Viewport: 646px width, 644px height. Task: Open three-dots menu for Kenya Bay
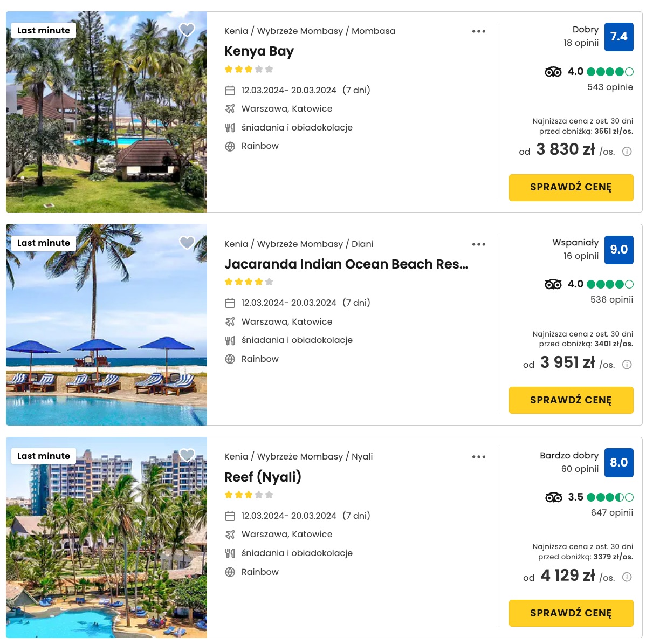(478, 31)
